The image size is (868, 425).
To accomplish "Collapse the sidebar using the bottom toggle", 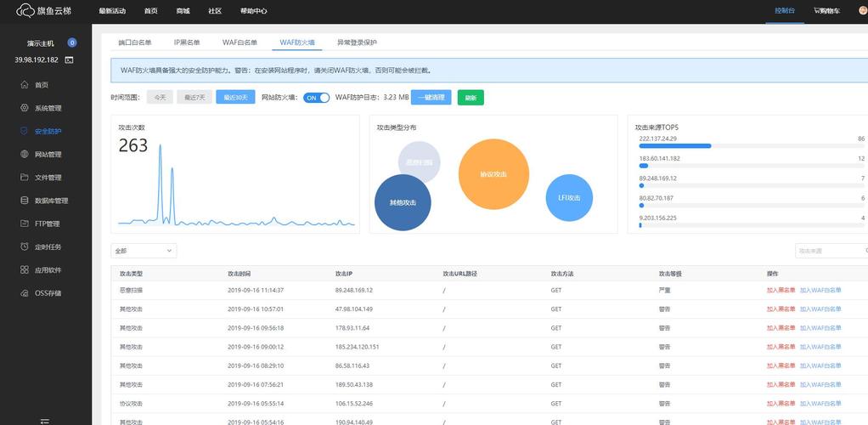I will (45, 420).
